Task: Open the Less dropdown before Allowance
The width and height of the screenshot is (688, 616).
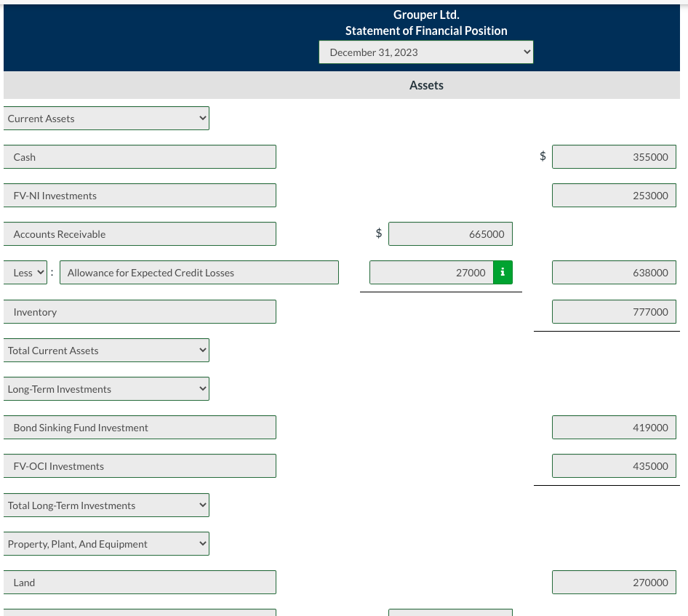Action: [x=25, y=273]
